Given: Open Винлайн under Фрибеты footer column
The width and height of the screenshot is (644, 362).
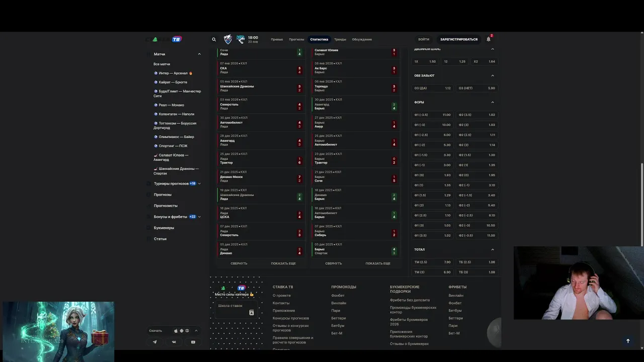Looking at the screenshot, I should 456,296.
